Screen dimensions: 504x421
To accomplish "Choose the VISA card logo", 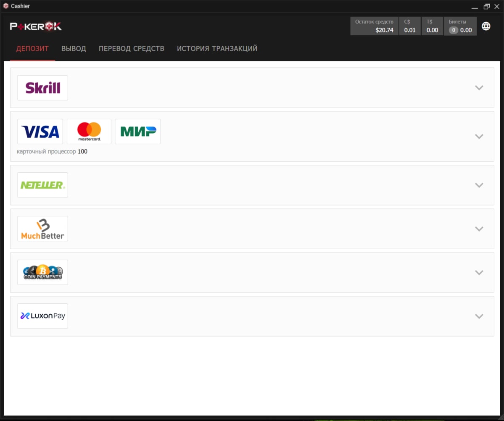I will (40, 132).
